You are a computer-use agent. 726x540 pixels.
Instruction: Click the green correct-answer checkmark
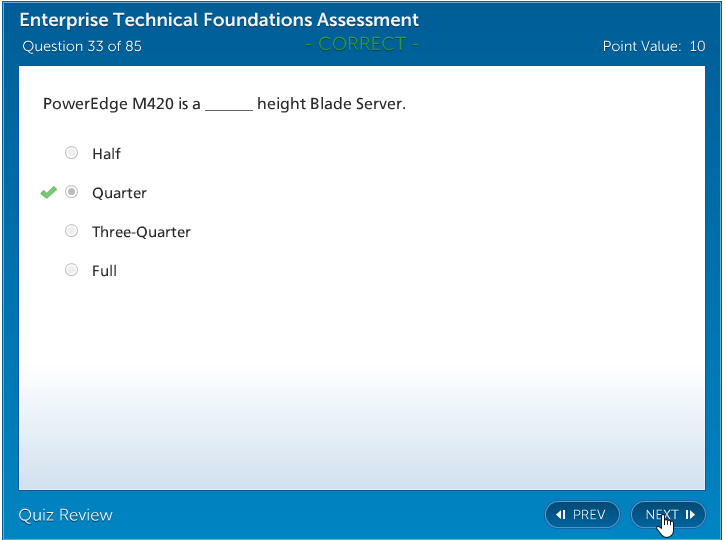[48, 192]
